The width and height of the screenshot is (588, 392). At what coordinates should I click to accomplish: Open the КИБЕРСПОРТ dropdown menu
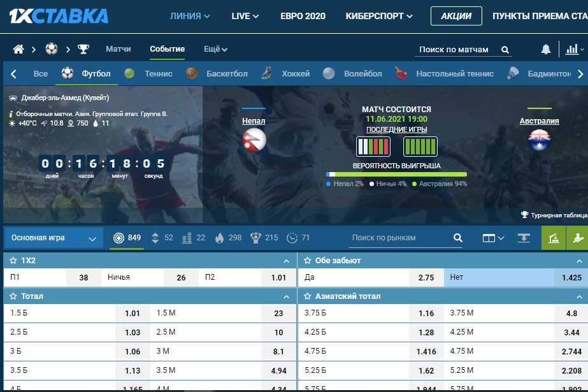pyautogui.click(x=379, y=16)
